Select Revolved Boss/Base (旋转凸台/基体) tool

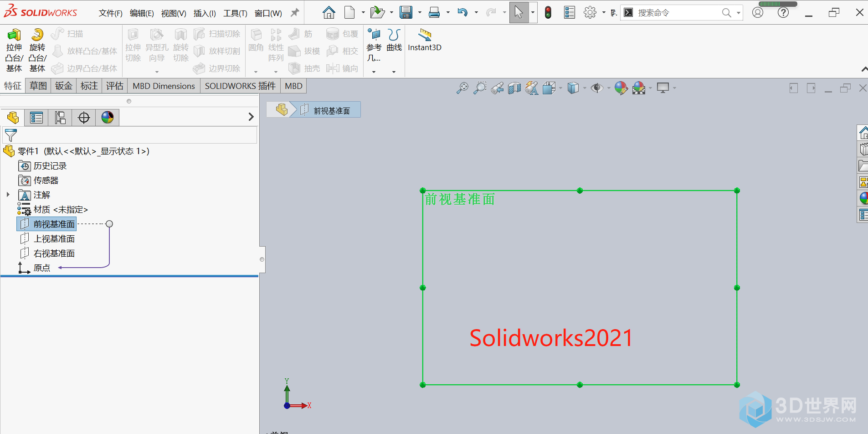click(x=37, y=50)
